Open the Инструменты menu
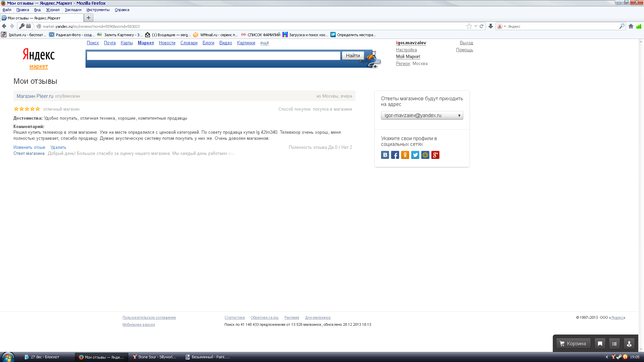 (x=98, y=10)
